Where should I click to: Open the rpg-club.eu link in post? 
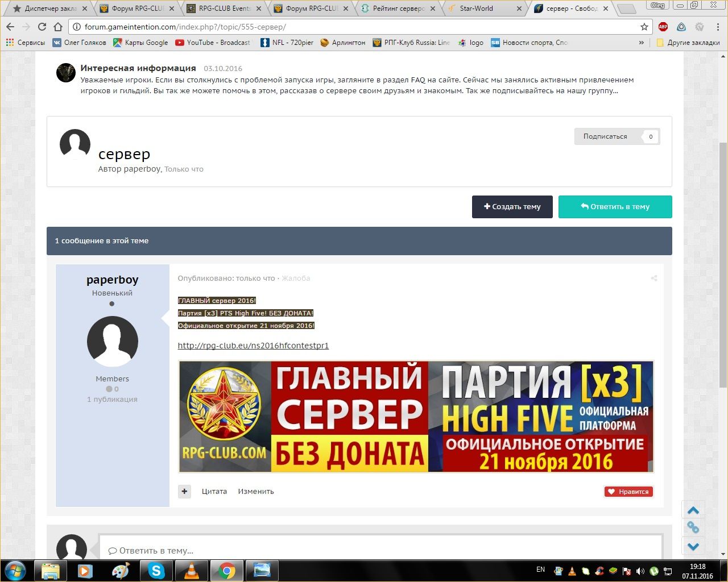pyautogui.click(x=253, y=346)
